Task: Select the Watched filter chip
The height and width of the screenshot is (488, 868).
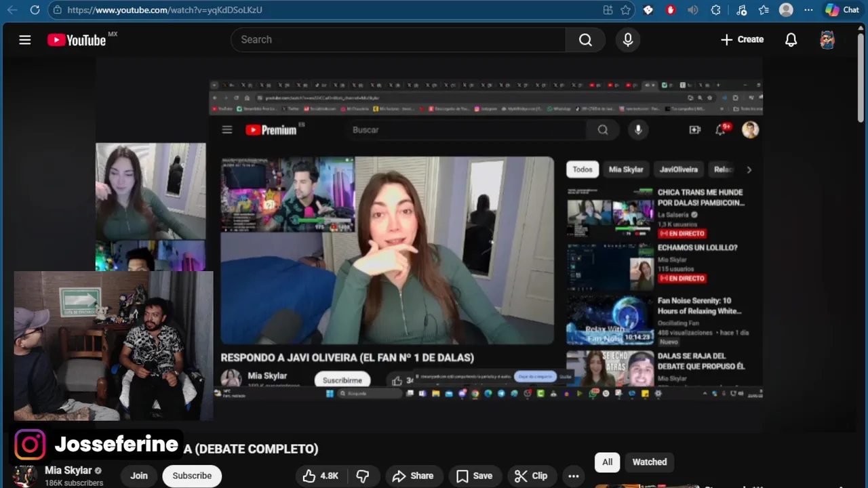Action: coord(650,462)
